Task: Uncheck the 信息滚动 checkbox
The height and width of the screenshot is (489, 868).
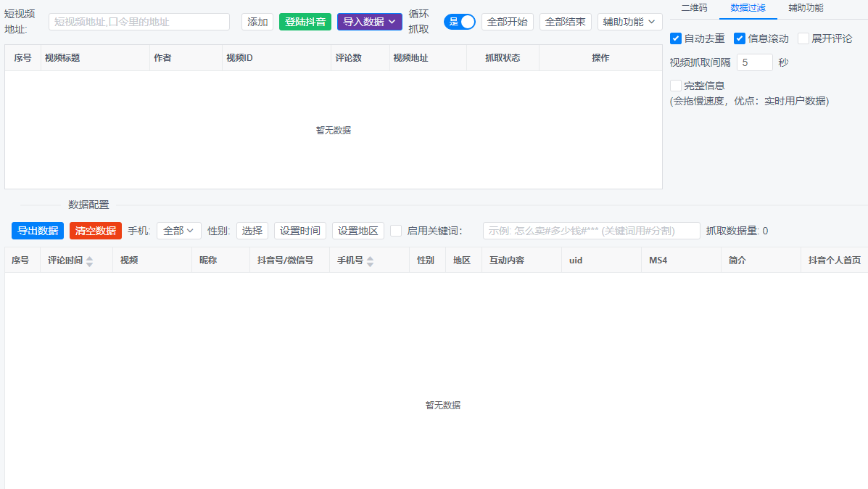Action: point(739,38)
